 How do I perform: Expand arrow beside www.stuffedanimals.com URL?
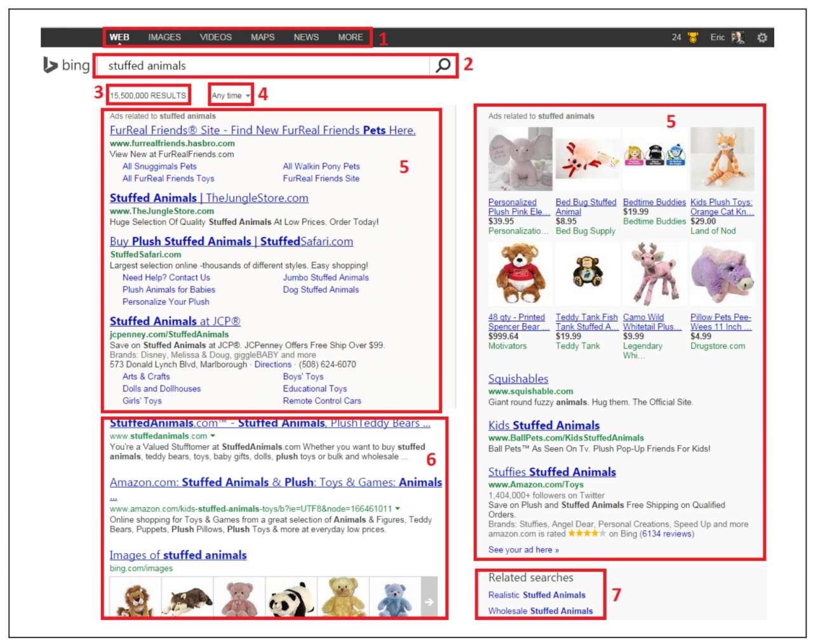point(213,436)
